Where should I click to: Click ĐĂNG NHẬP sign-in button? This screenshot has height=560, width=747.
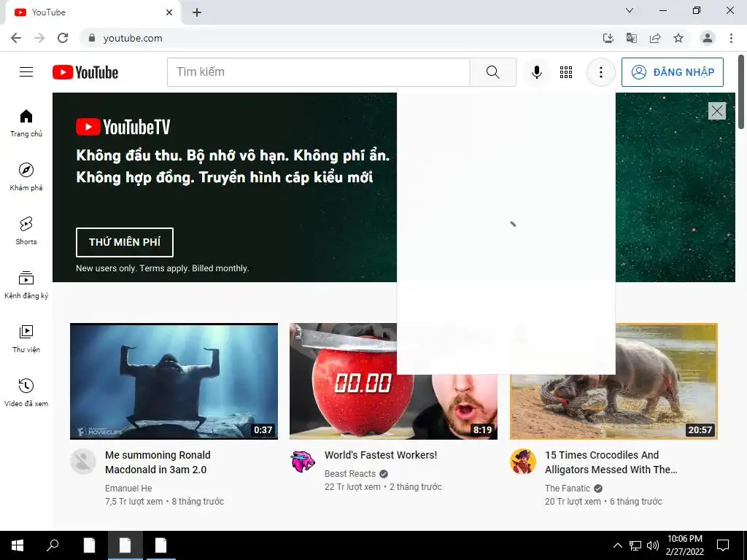[x=672, y=72]
